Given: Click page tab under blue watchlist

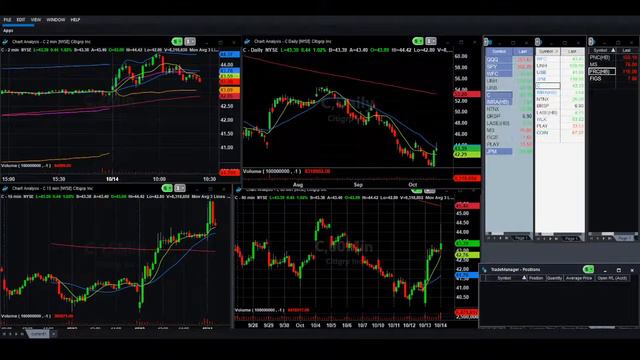Looking at the screenshot, I should click(x=520, y=238).
